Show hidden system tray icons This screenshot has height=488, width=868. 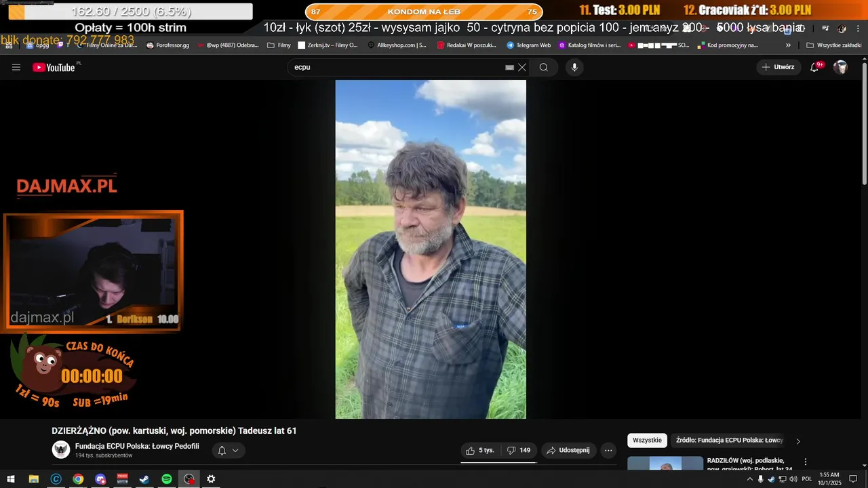click(749, 479)
